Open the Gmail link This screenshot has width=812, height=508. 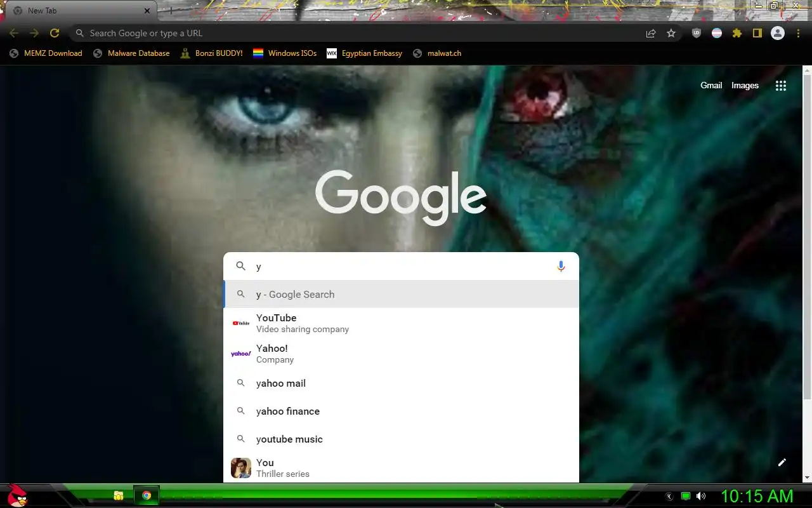711,85
